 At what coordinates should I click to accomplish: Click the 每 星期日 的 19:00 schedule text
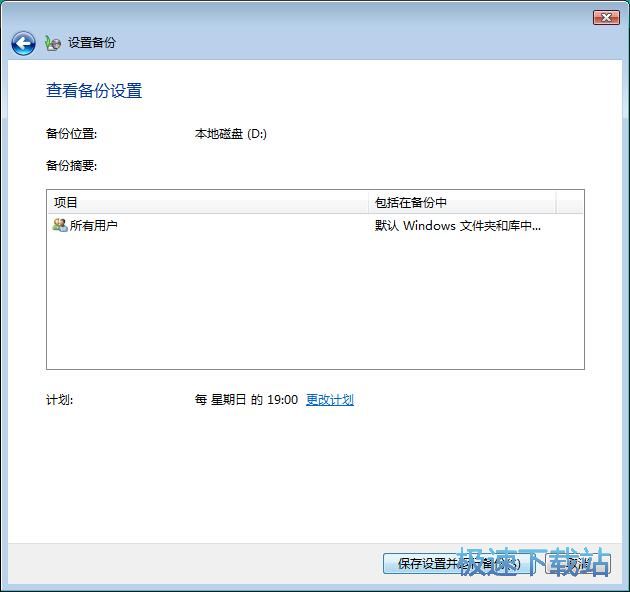[x=246, y=399]
